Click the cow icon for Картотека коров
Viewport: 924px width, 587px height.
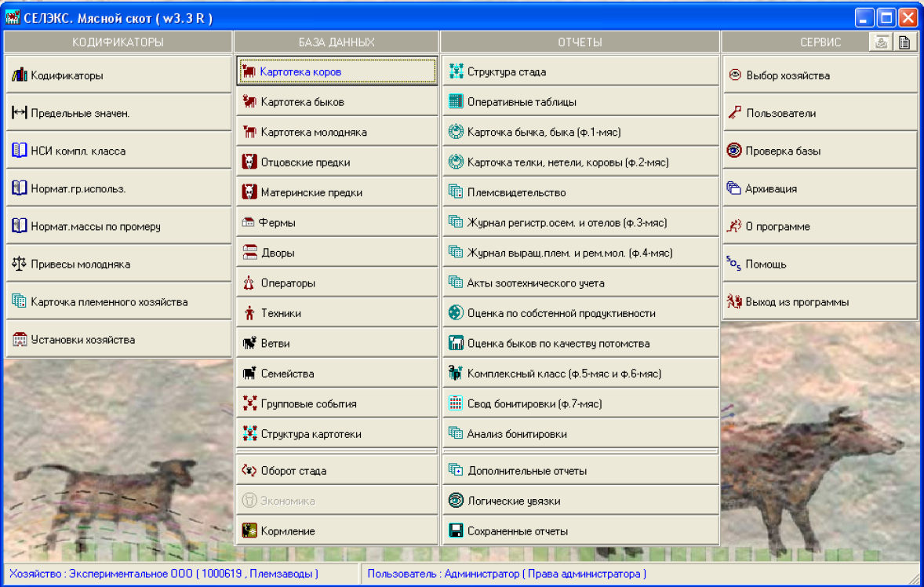click(249, 71)
